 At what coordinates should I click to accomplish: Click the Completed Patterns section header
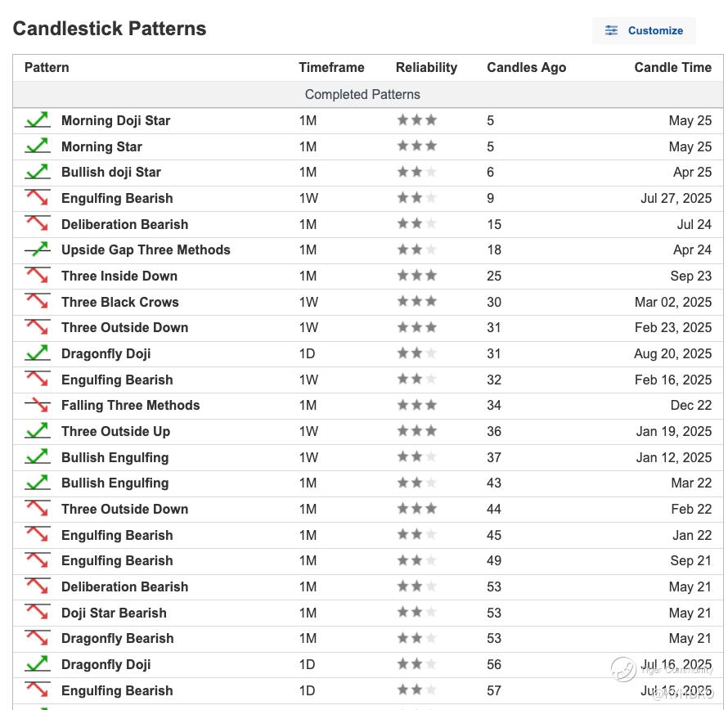(x=362, y=95)
